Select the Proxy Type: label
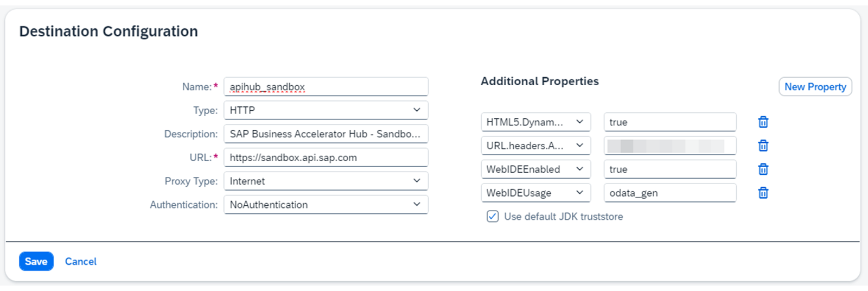 (x=191, y=181)
